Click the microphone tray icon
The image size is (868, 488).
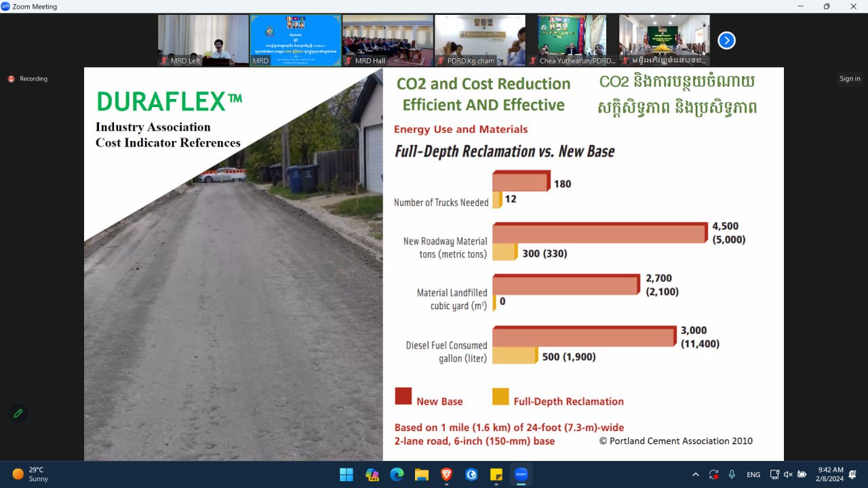732,474
